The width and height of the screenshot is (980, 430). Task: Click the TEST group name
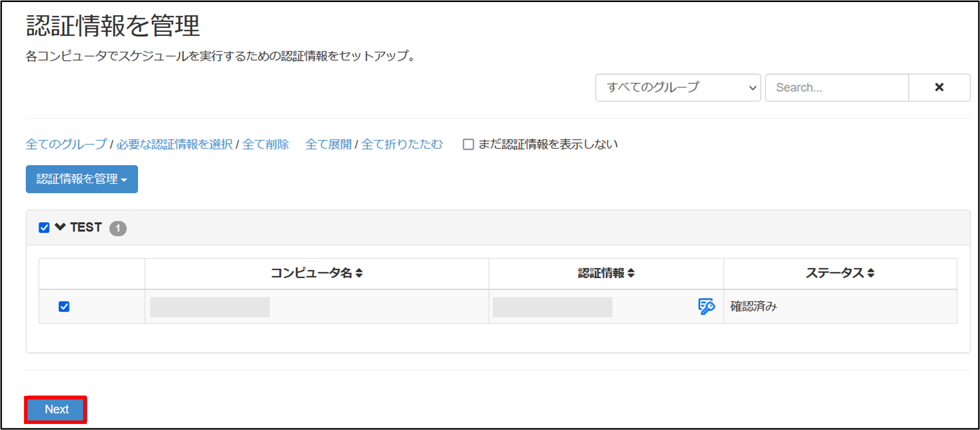tap(86, 228)
